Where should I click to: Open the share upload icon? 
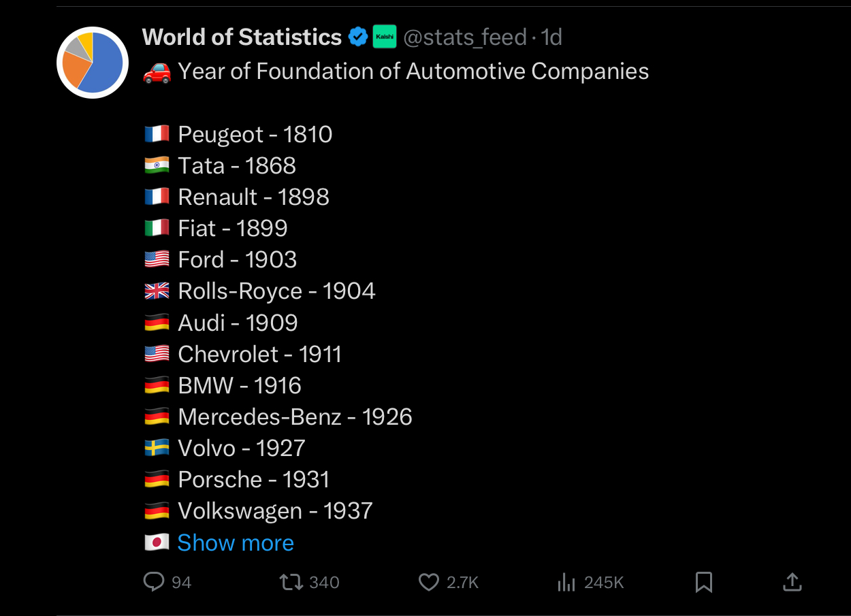coord(792,582)
